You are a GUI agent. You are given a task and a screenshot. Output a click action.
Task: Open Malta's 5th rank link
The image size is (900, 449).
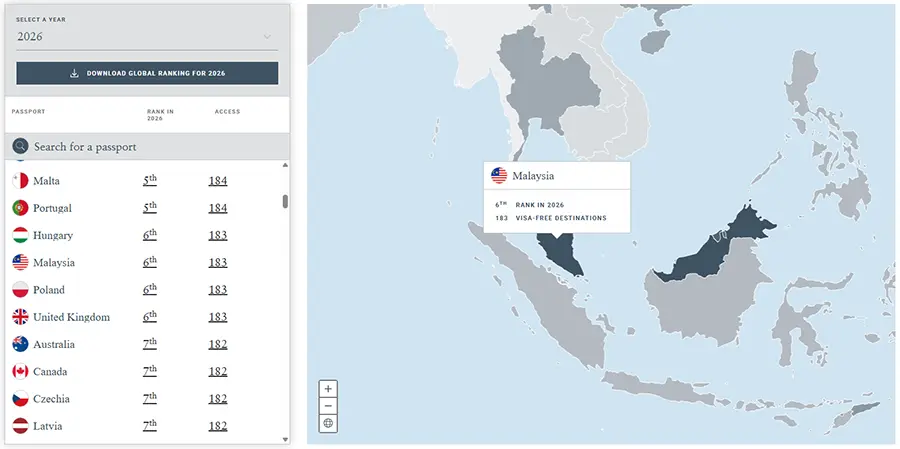pos(150,180)
